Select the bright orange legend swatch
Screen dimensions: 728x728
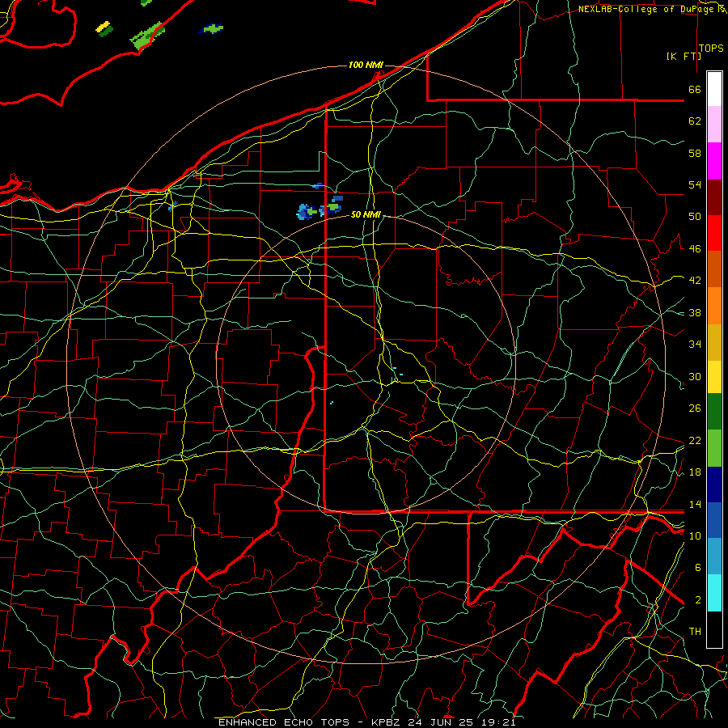pos(714,306)
